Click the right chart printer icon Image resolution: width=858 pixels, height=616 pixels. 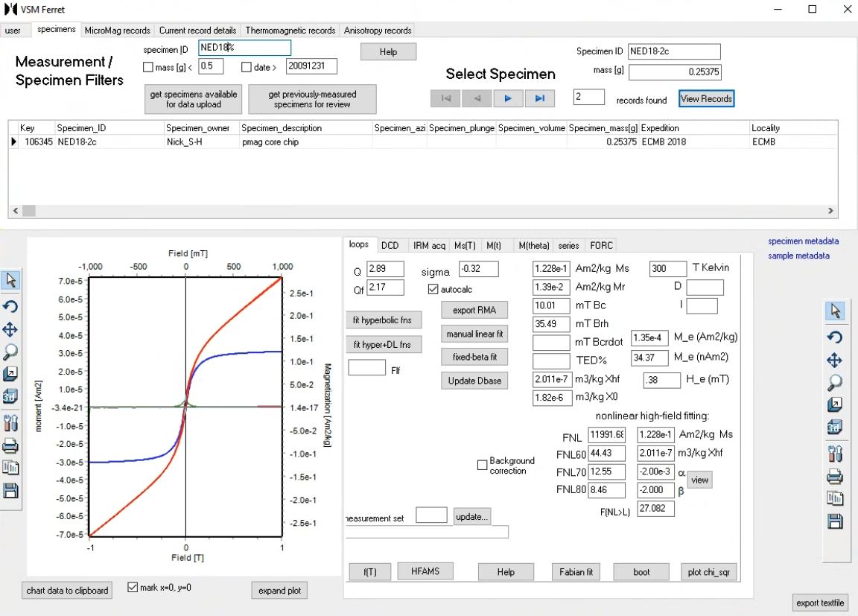[834, 477]
